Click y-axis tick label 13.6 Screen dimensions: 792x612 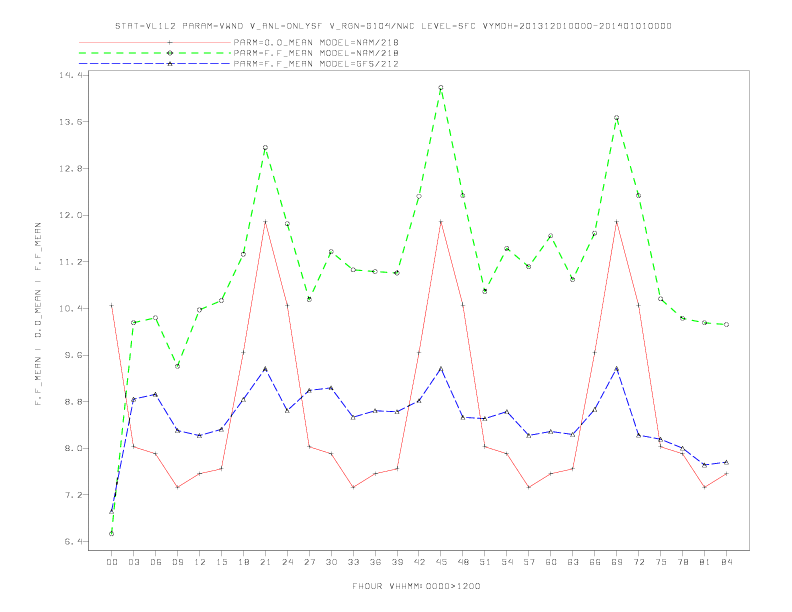(x=69, y=122)
